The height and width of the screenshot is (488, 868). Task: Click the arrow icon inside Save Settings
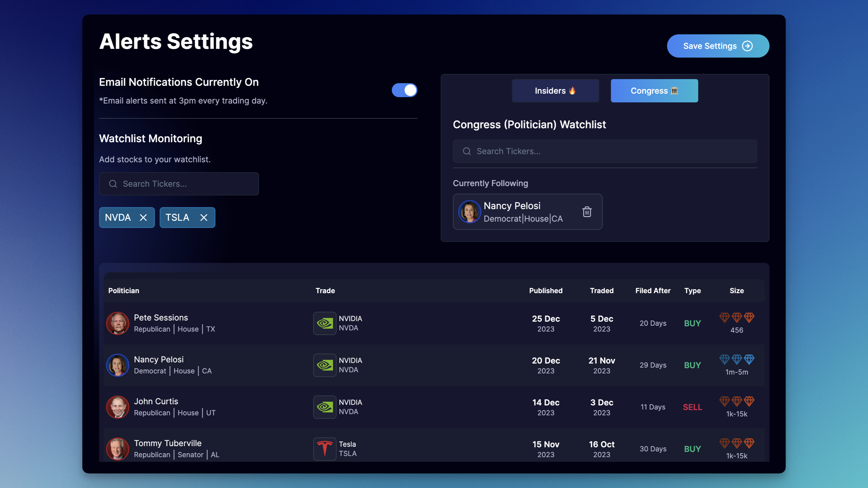pos(747,46)
